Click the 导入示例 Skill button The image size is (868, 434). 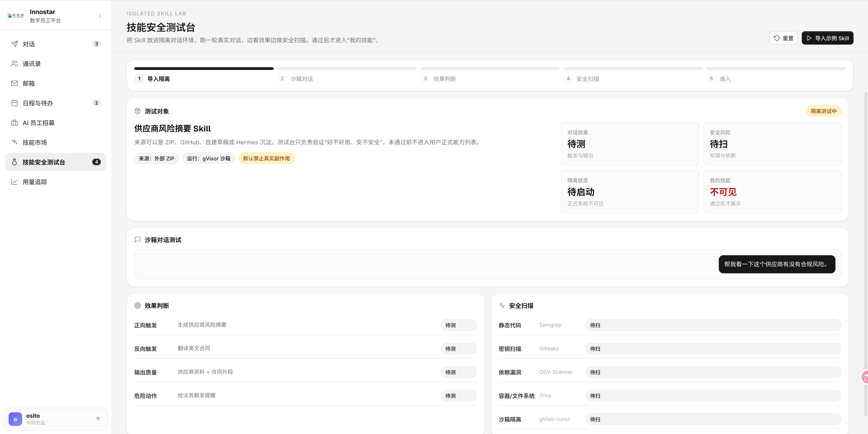coord(828,38)
